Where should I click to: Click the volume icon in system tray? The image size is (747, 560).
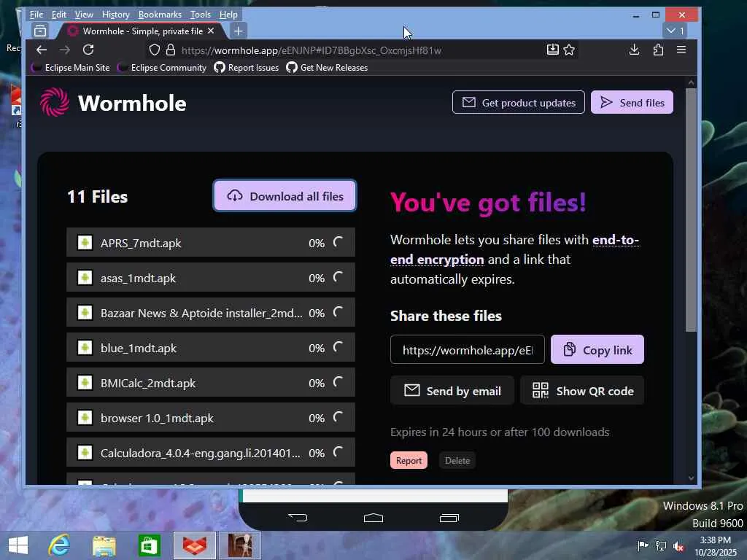coord(678,546)
